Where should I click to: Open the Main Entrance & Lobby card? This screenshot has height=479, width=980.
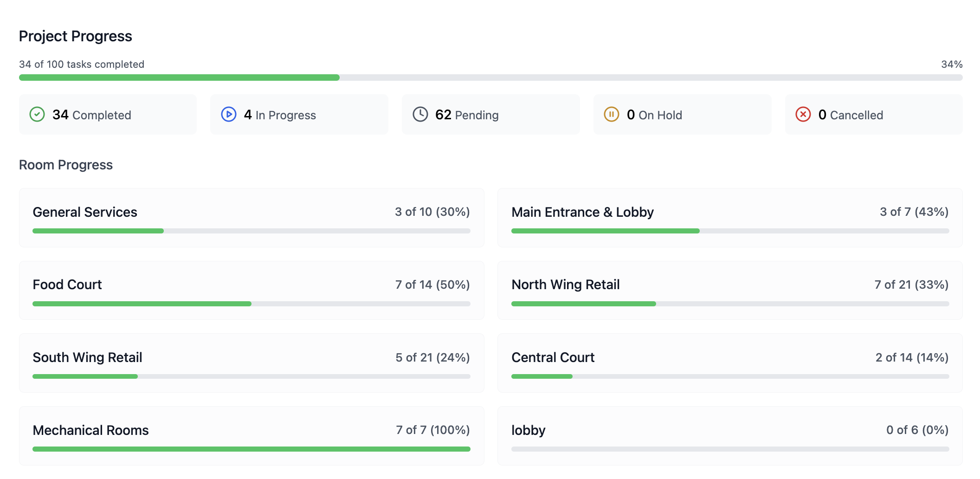click(730, 218)
